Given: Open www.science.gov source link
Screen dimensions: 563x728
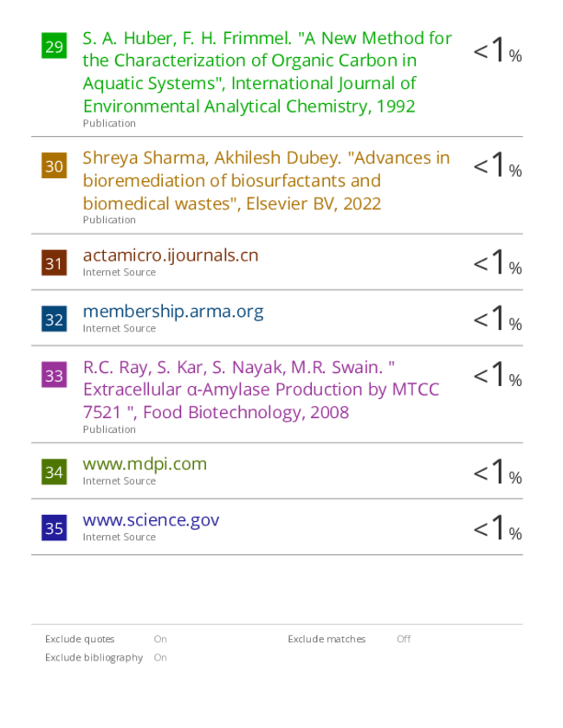Looking at the screenshot, I should click(x=151, y=520).
